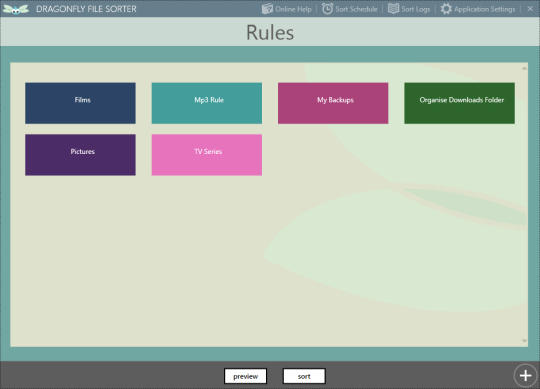Click the preview button
This screenshot has width=540, height=389.
pos(246,376)
